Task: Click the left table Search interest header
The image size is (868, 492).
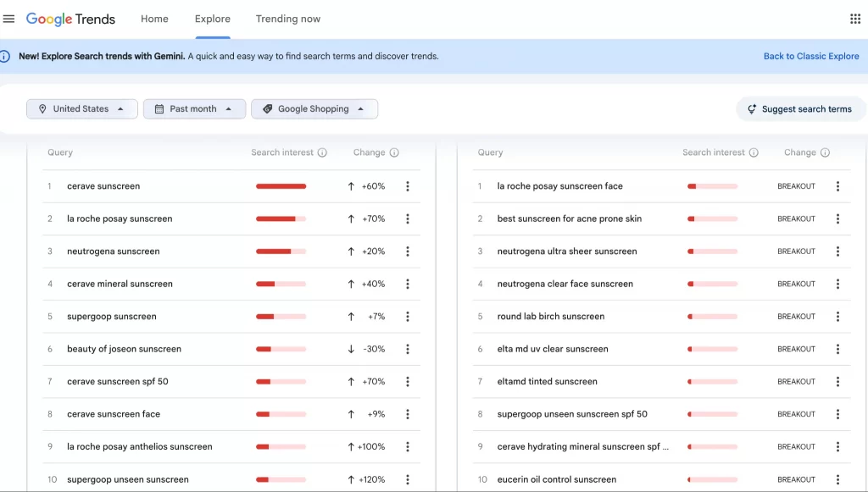Action: (282, 152)
